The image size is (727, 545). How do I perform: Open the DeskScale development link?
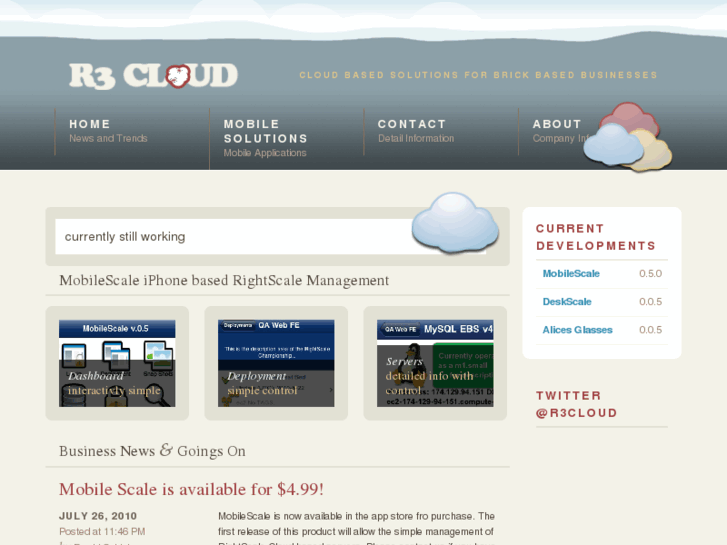point(567,301)
